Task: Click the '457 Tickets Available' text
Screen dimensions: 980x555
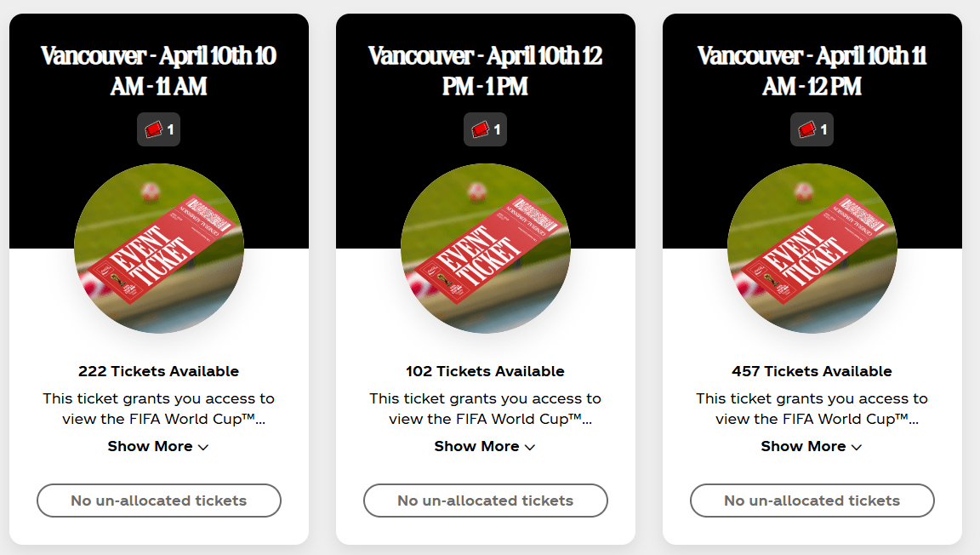Action: (812, 371)
